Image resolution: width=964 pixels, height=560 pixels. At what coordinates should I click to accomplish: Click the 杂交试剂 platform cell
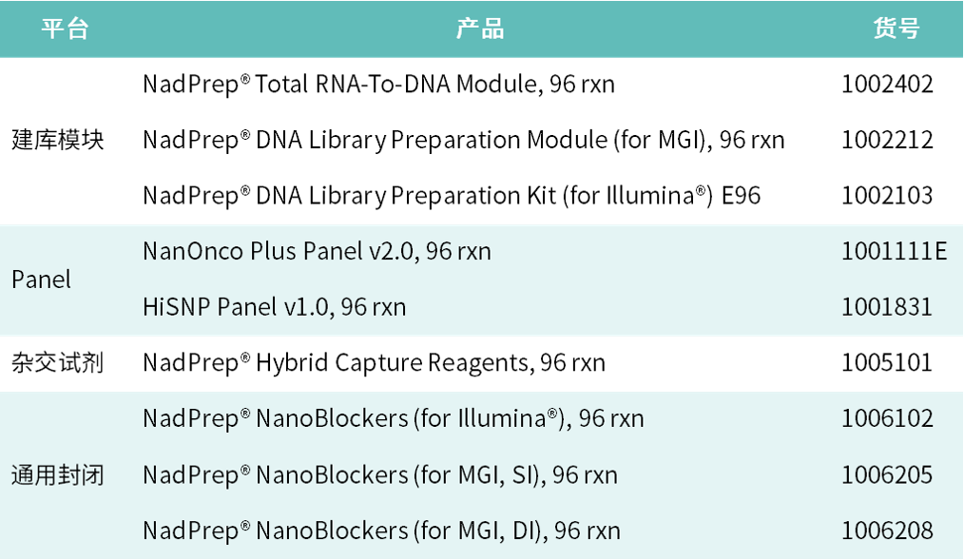[x=58, y=363]
